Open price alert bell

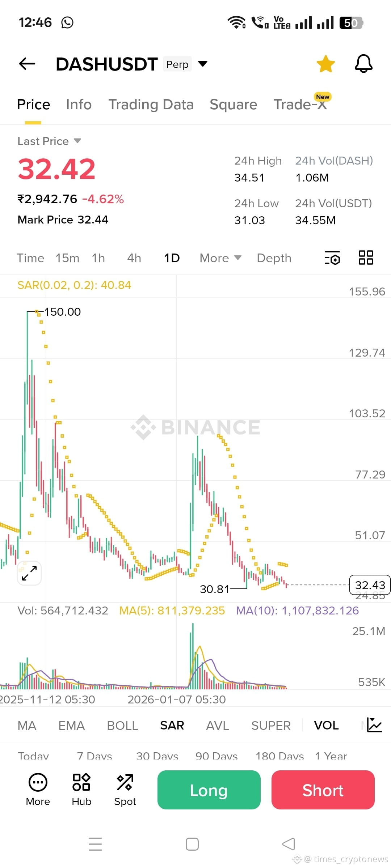coord(363,64)
